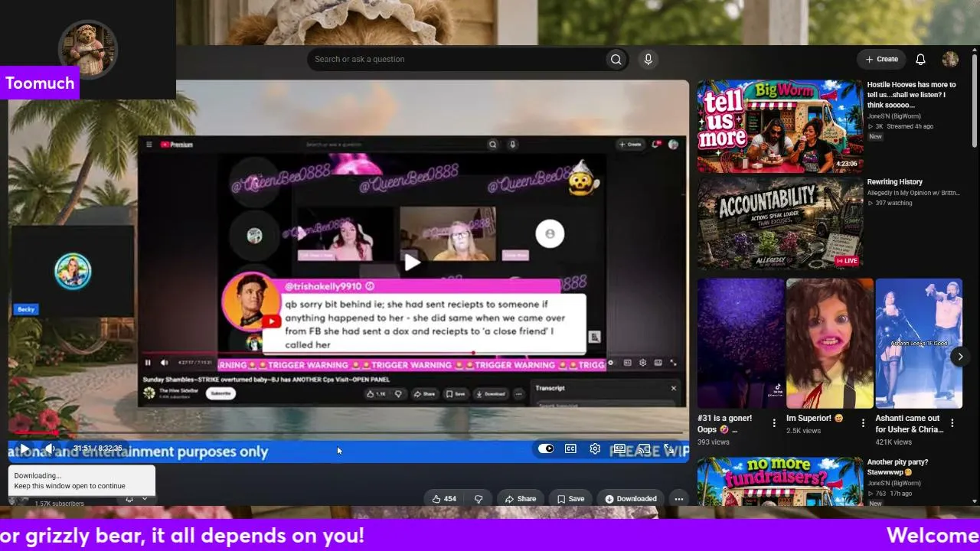Save the video to a playlist
Viewport: 980px width, 551px height.
tap(570, 499)
